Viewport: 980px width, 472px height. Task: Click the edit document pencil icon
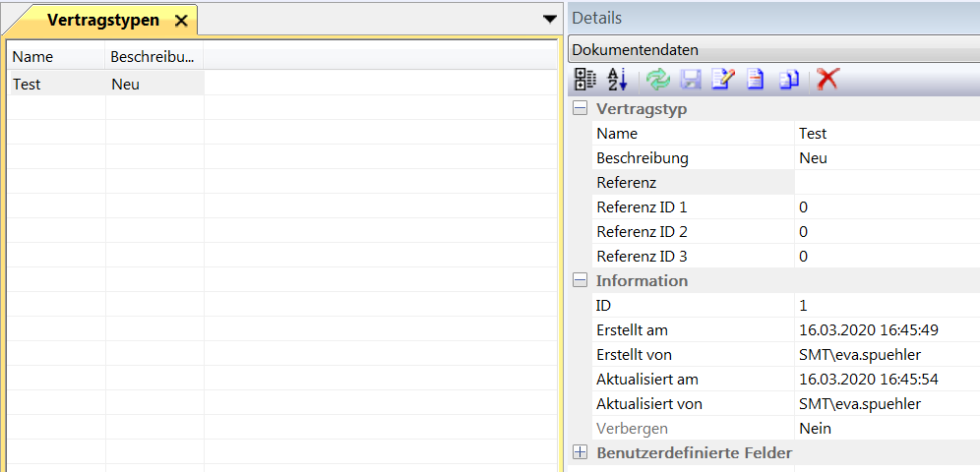pyautogui.click(x=723, y=80)
